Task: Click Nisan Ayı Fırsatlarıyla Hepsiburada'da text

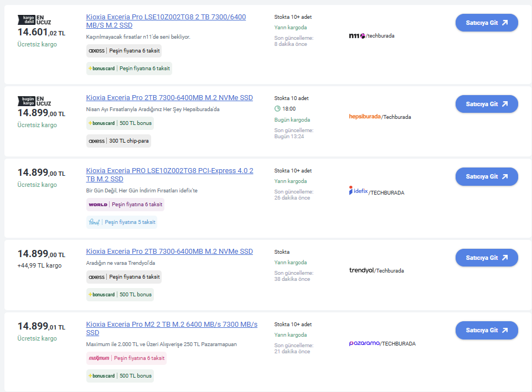Action: [153, 109]
